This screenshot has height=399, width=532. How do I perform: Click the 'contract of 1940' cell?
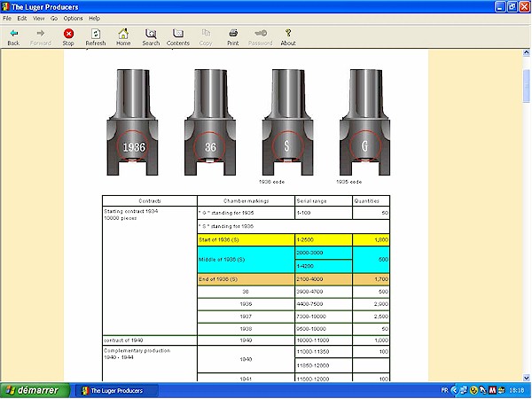tap(150, 340)
